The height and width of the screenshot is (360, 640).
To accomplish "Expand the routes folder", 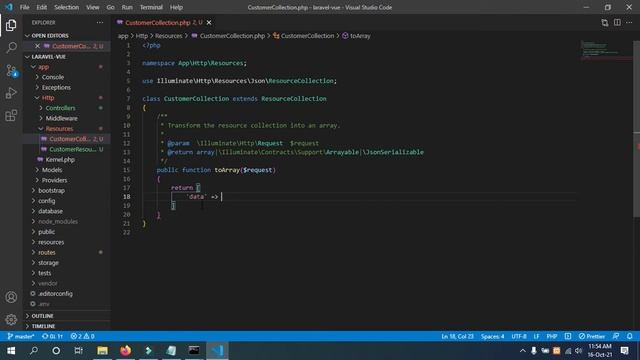I will 67,252.
